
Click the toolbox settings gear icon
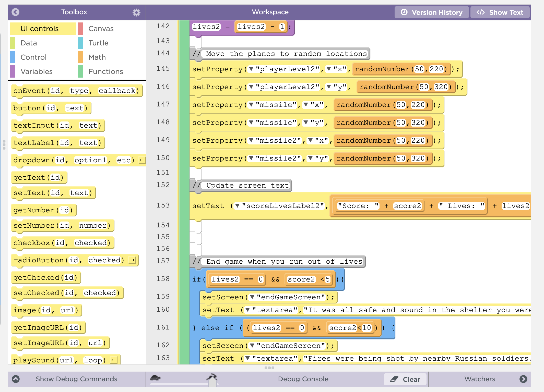pyautogui.click(x=136, y=12)
